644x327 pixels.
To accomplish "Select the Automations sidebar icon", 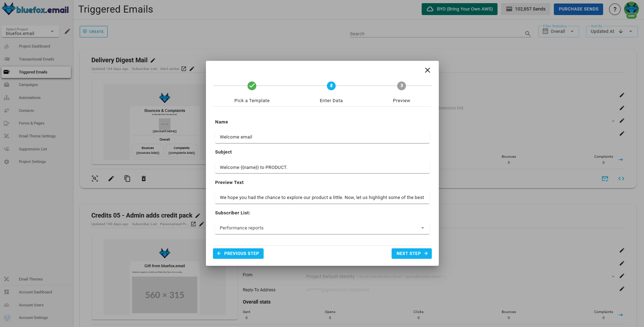I will pyautogui.click(x=7, y=98).
